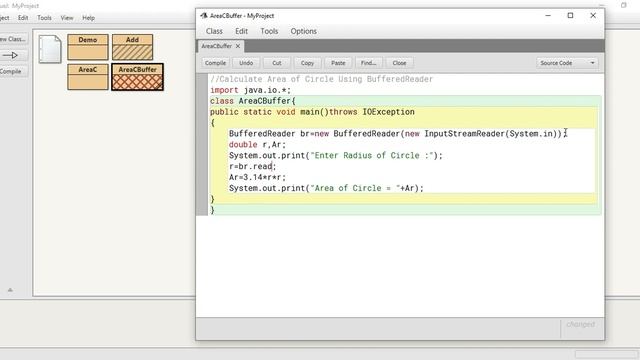
Task: Click the 'class AreaCBuffer{' line
Action: tap(253, 101)
